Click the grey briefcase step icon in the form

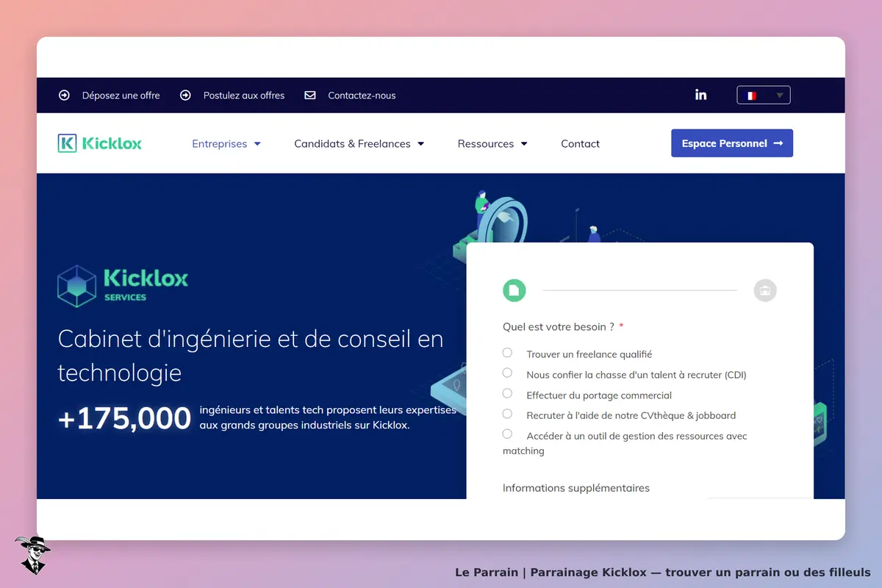[765, 290]
